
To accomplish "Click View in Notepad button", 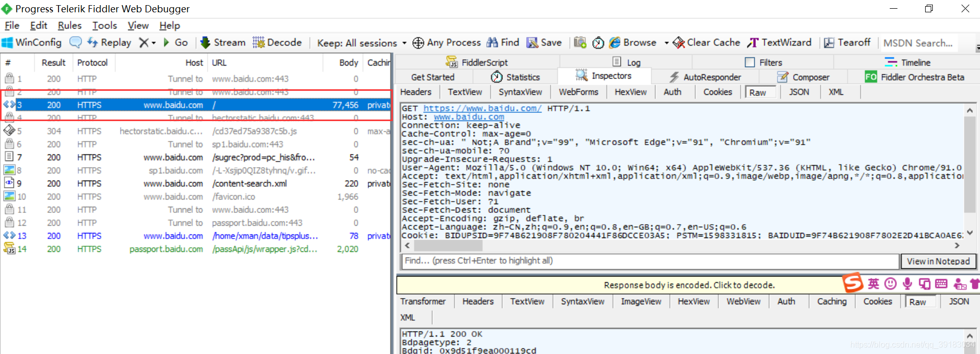I will [x=938, y=261].
